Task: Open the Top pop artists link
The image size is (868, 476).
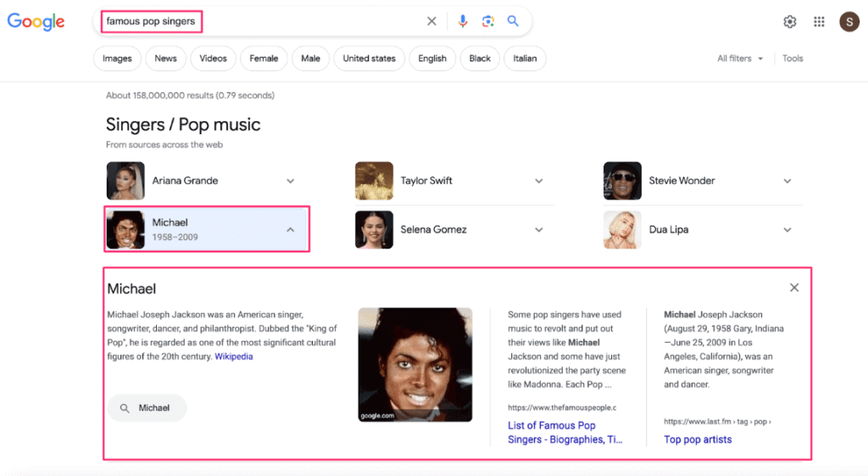Action: point(698,440)
